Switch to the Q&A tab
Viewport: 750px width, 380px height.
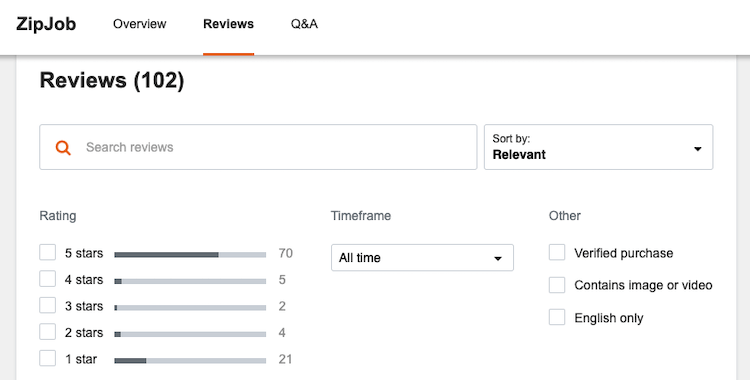point(304,24)
